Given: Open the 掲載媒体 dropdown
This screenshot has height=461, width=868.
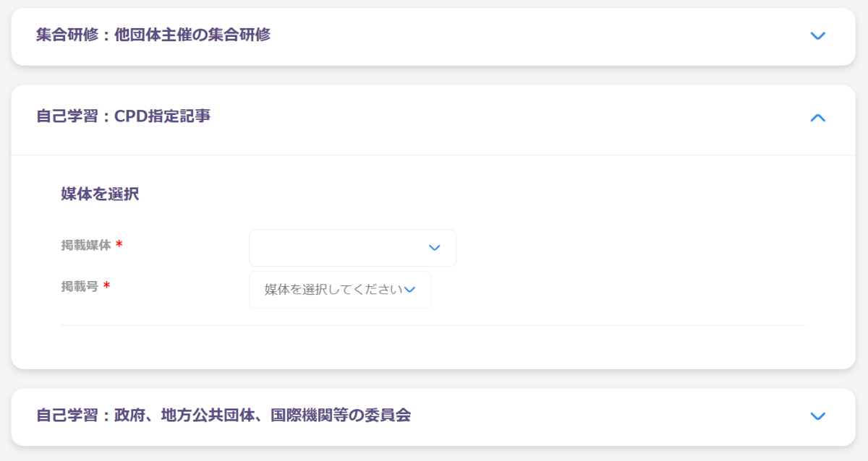Looking at the screenshot, I should click(x=352, y=248).
